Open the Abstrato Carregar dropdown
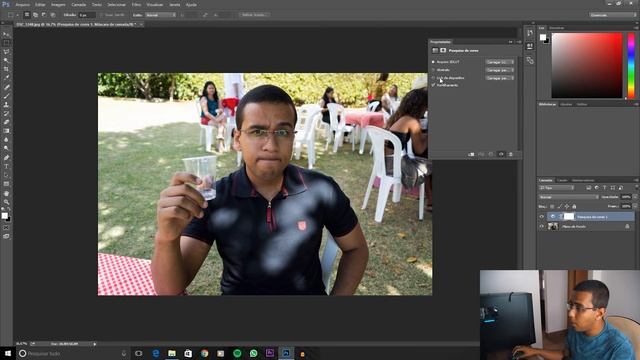640x360 pixels. click(x=500, y=70)
